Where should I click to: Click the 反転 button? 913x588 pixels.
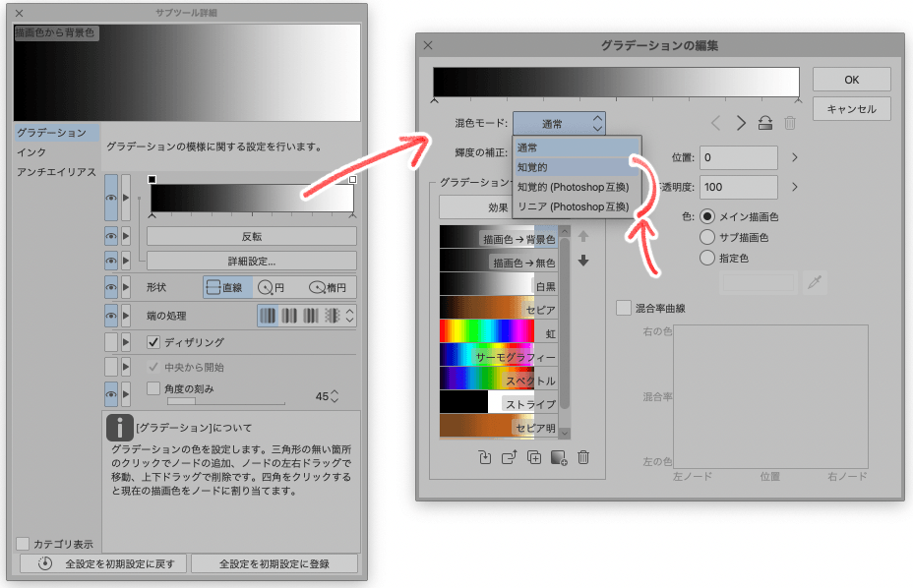pos(252,236)
